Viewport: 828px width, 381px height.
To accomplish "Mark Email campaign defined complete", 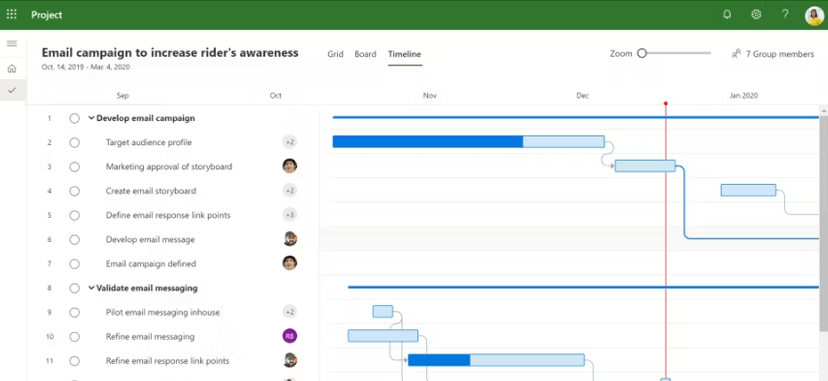I will (x=74, y=264).
